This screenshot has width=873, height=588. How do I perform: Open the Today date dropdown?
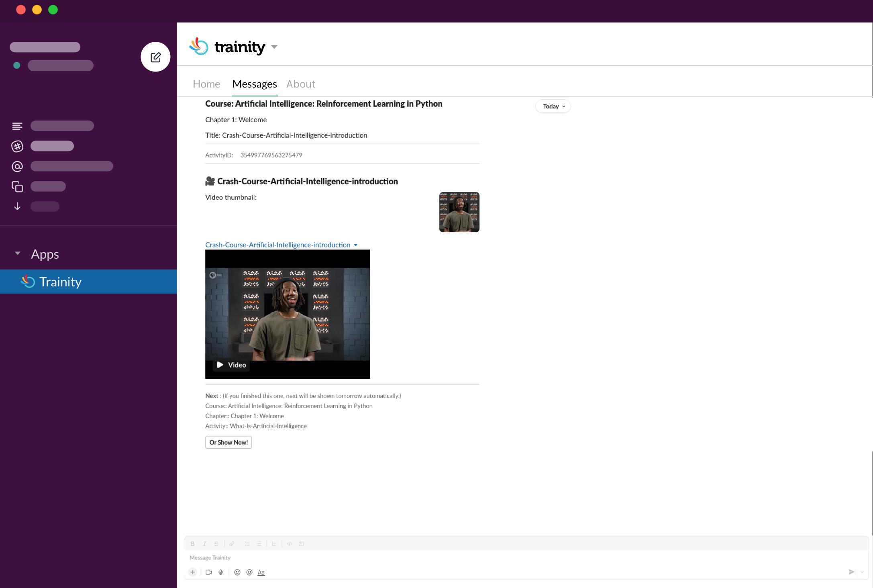tap(553, 106)
